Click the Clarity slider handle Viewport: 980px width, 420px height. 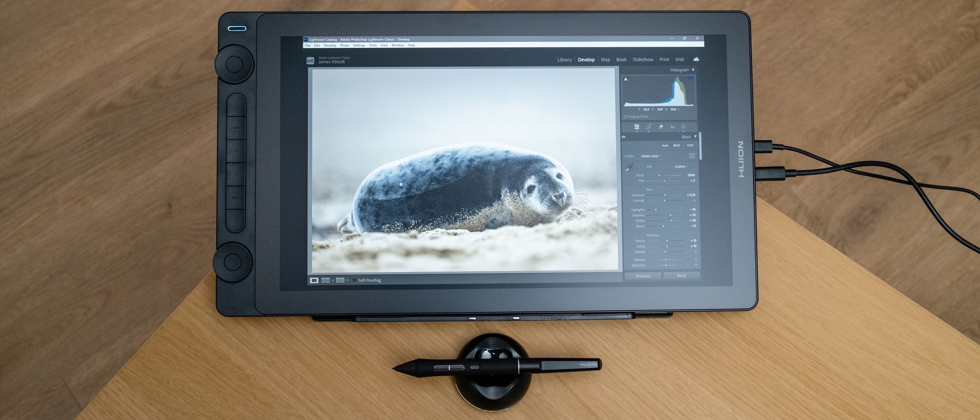(x=667, y=247)
